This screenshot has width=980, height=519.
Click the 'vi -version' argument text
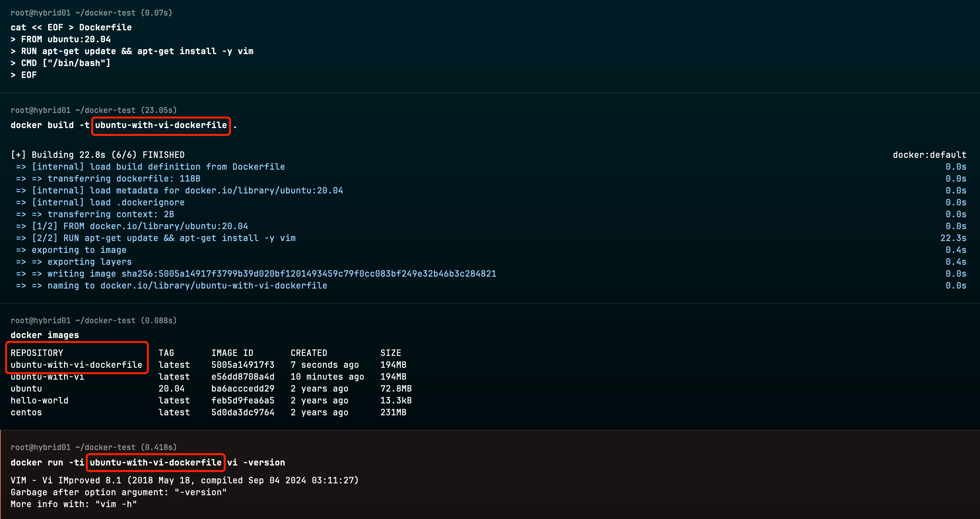(256, 463)
